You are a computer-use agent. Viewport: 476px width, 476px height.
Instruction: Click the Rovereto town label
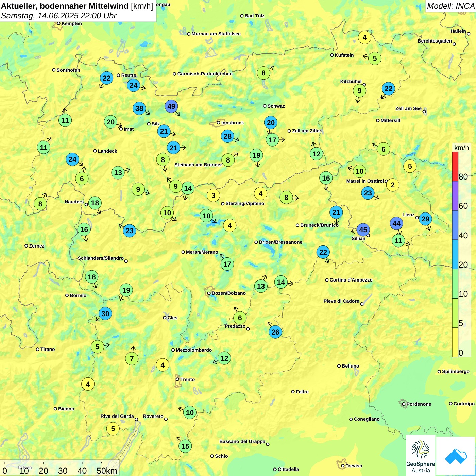153,416
